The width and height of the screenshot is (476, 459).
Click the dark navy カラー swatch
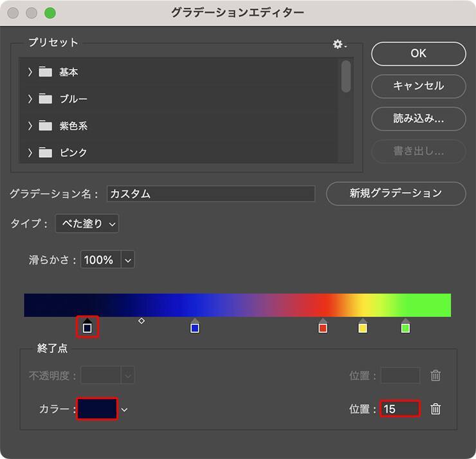[97, 409]
